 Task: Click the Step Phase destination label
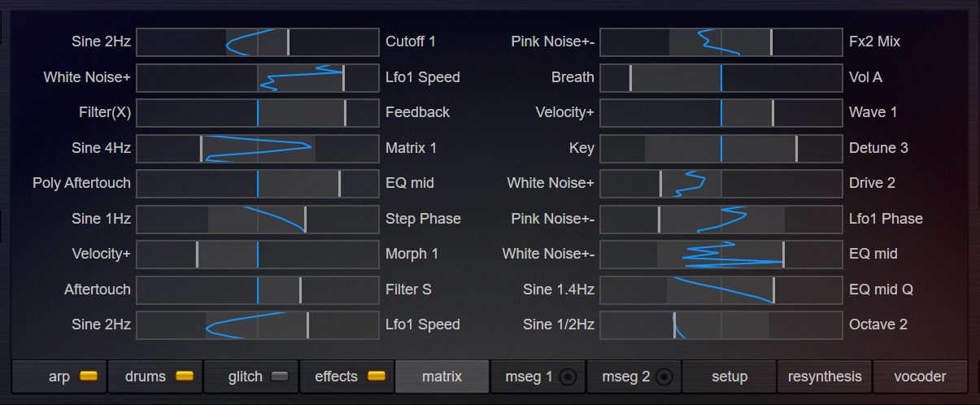(423, 219)
